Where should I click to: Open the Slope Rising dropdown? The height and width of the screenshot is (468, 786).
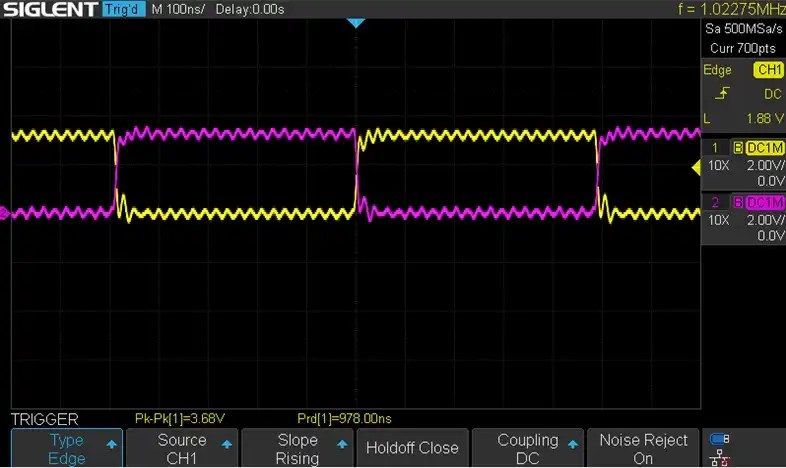pos(296,448)
